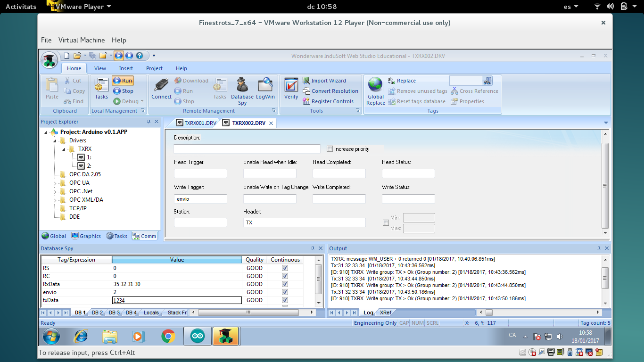Open the TXRX001.DRV document tab
644x362 pixels.
pyautogui.click(x=196, y=123)
